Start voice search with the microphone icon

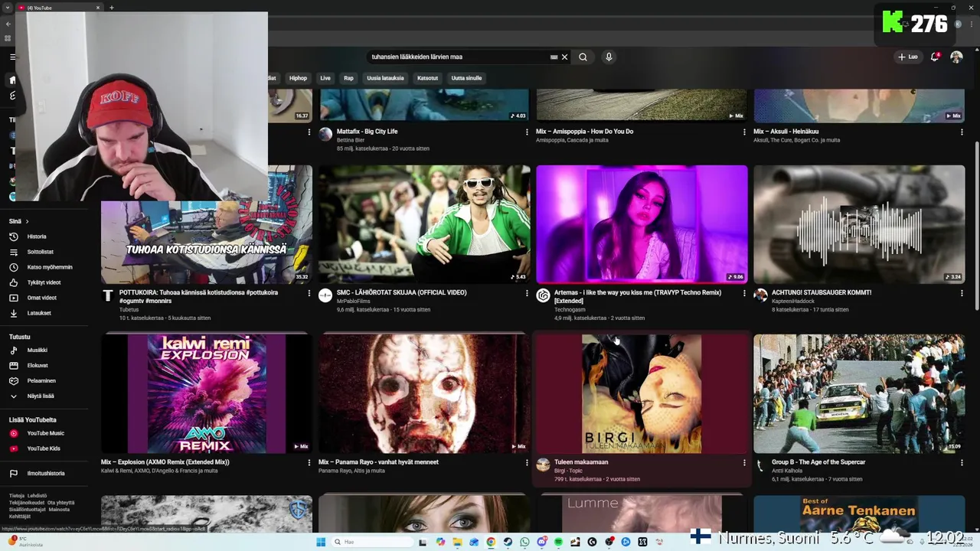(609, 57)
